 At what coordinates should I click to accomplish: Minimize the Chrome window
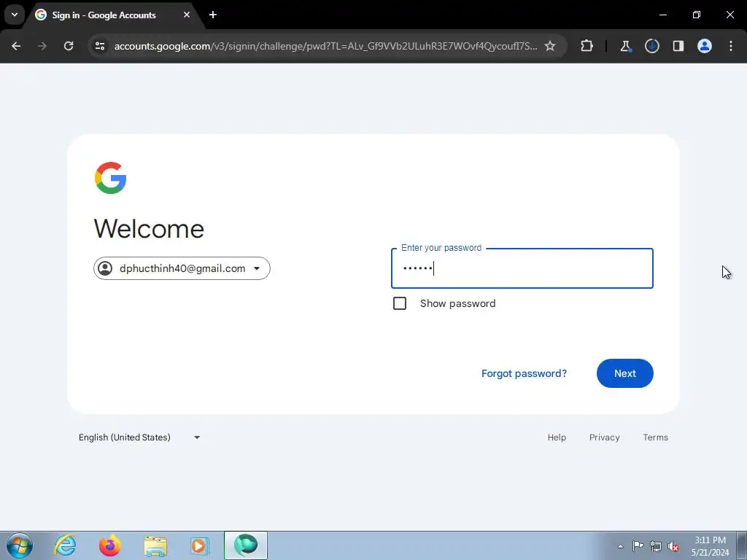(x=662, y=15)
